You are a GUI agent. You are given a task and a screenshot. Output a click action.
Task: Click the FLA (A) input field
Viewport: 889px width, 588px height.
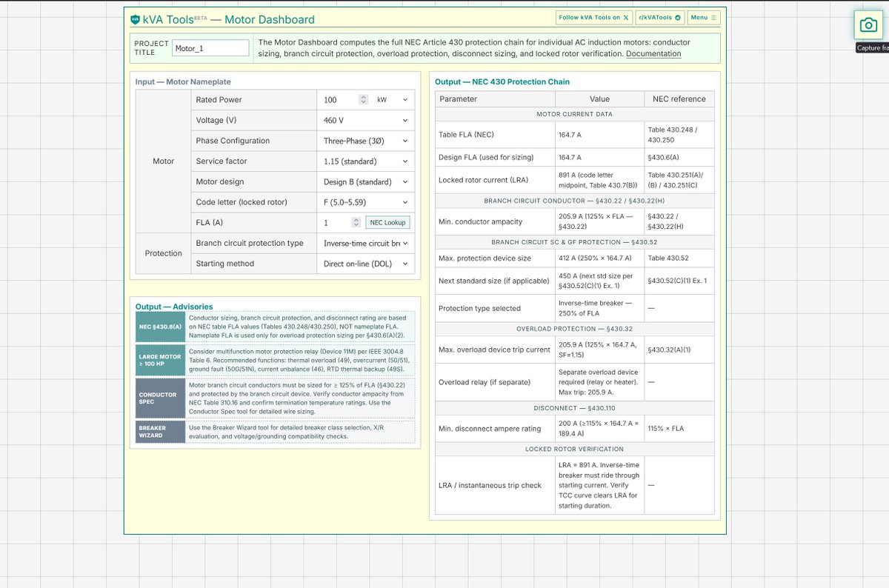(337, 222)
